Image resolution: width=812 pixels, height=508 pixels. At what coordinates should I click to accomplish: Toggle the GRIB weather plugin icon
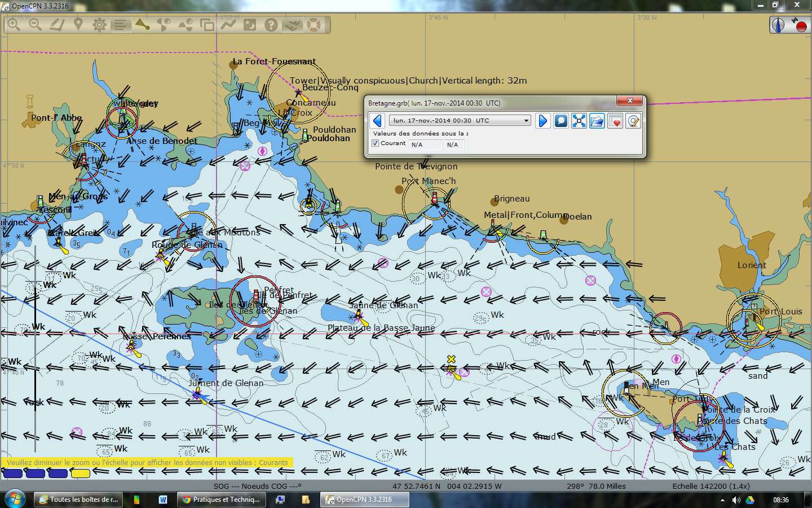coord(293,25)
